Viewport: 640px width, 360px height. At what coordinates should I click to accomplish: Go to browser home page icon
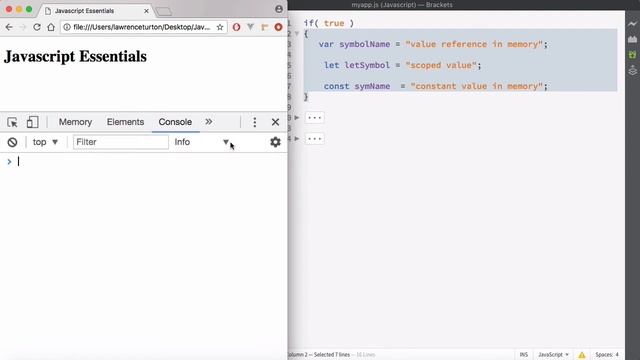pyautogui.click(x=51, y=27)
